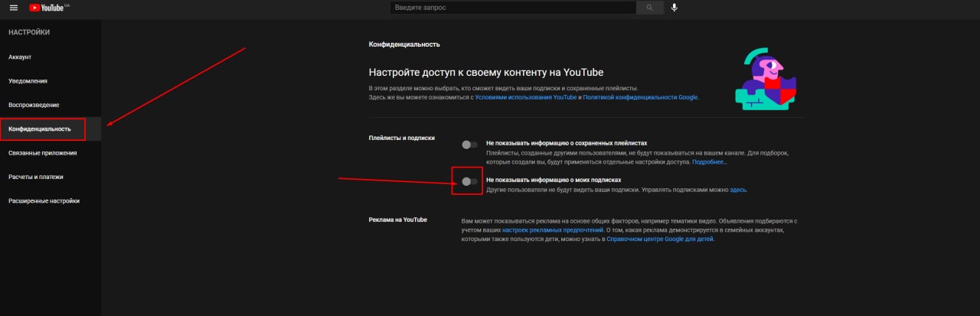Toggle hiding saved playlists info
980x316 pixels.
click(x=469, y=144)
